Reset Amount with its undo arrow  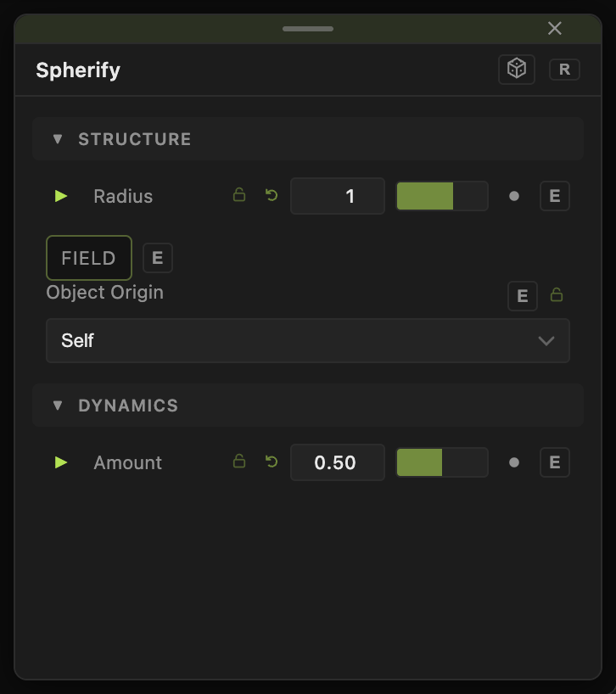pos(272,462)
